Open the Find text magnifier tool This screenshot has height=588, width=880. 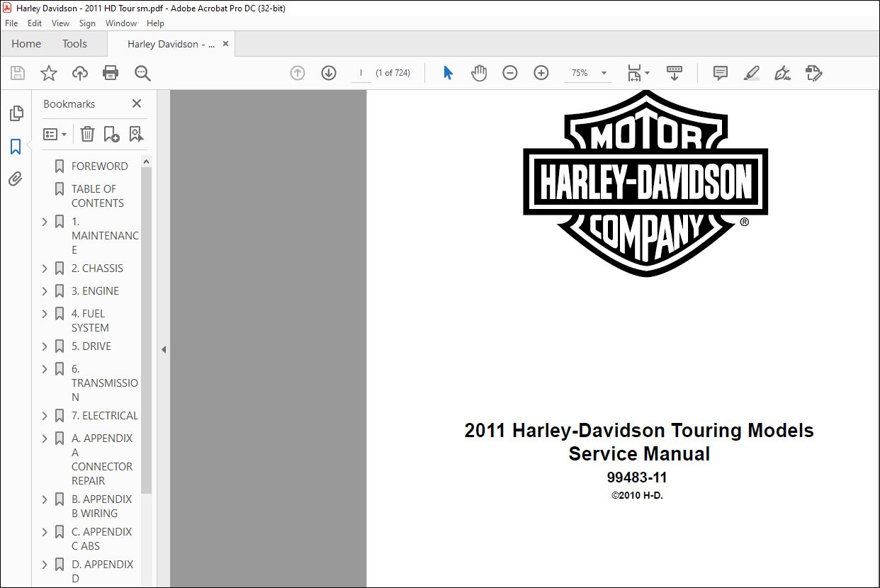point(142,73)
